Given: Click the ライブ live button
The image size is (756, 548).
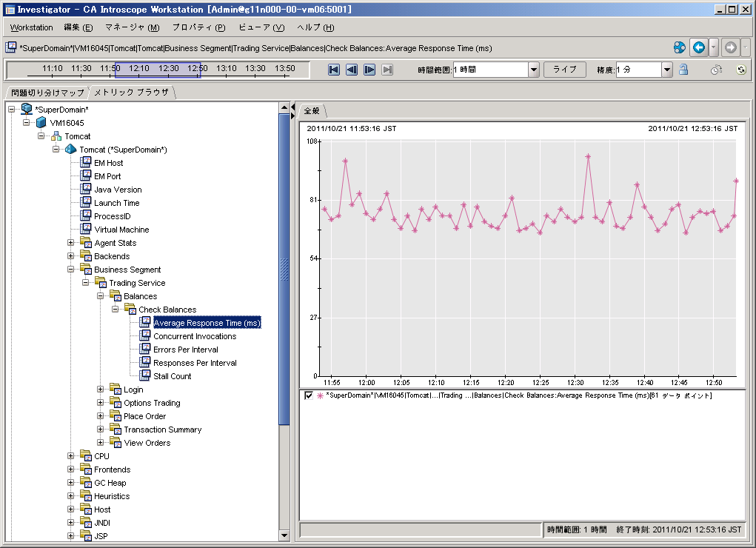Looking at the screenshot, I should click(565, 69).
